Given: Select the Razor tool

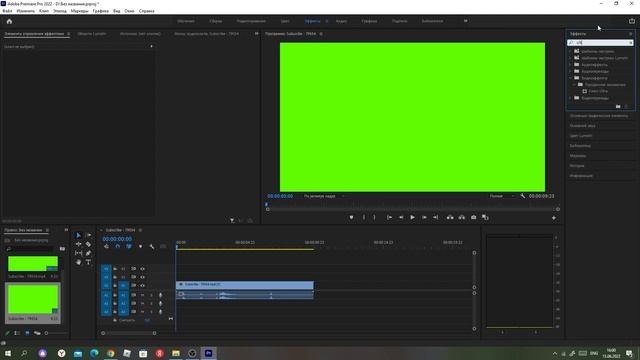Looking at the screenshot, I should tap(89, 244).
